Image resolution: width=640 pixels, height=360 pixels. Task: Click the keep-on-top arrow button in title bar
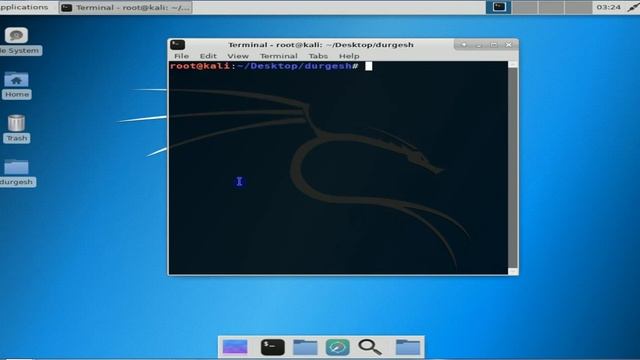[x=463, y=44]
